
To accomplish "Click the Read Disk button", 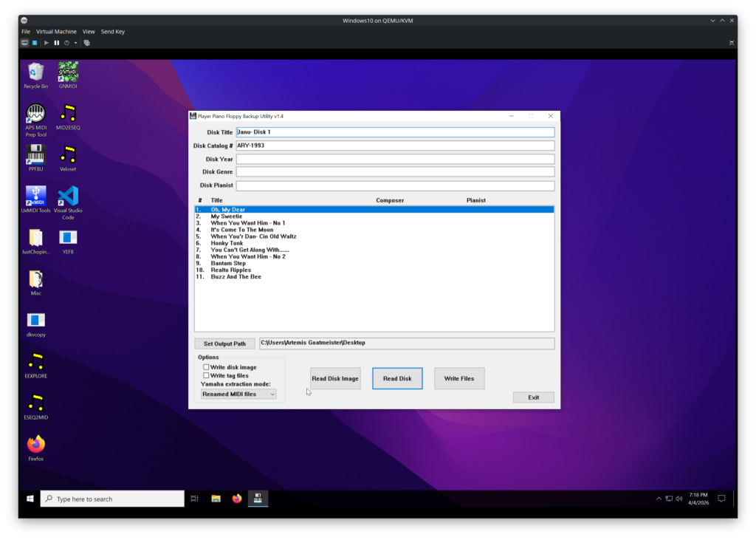I will tap(397, 378).
